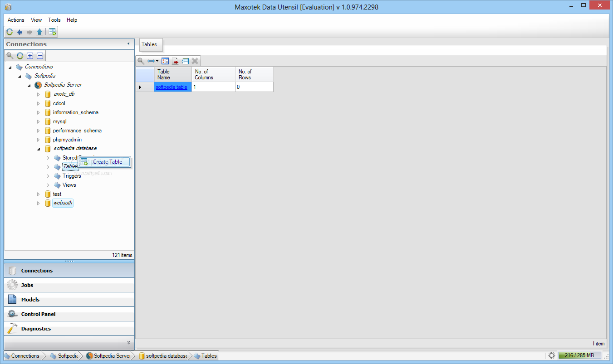The height and width of the screenshot is (364, 613).
Task: Click the Models sheet icon
Action: pos(13,300)
